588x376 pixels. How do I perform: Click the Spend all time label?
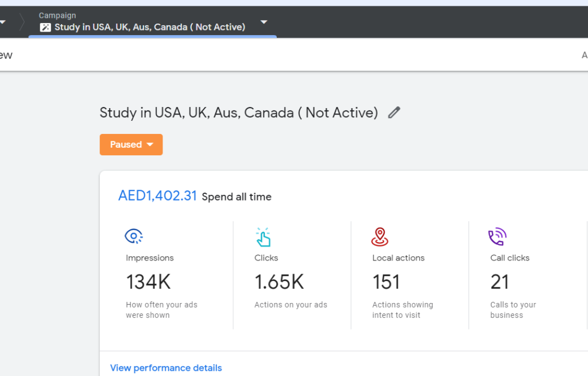[x=237, y=197]
